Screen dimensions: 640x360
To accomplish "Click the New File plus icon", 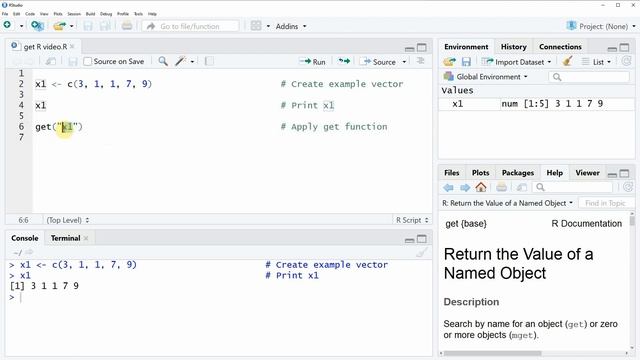I will click(x=7, y=25).
